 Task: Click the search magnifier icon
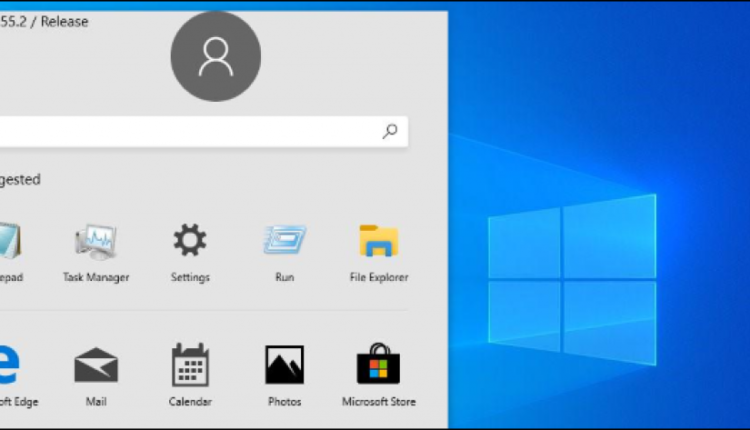coord(390,131)
